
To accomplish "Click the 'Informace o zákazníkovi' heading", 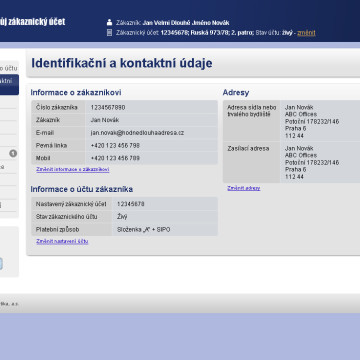I will pyautogui.click(x=76, y=93).
